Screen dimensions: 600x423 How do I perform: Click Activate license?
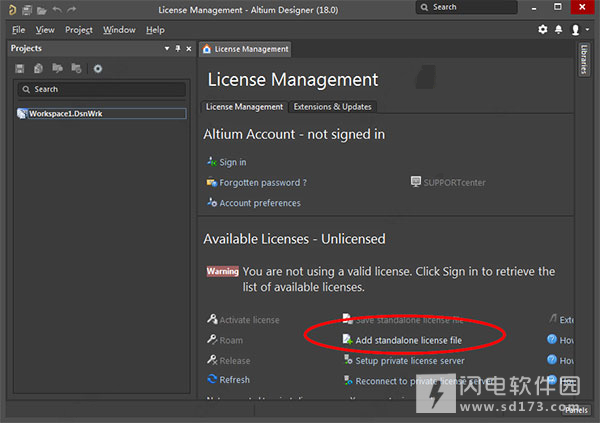pos(249,320)
